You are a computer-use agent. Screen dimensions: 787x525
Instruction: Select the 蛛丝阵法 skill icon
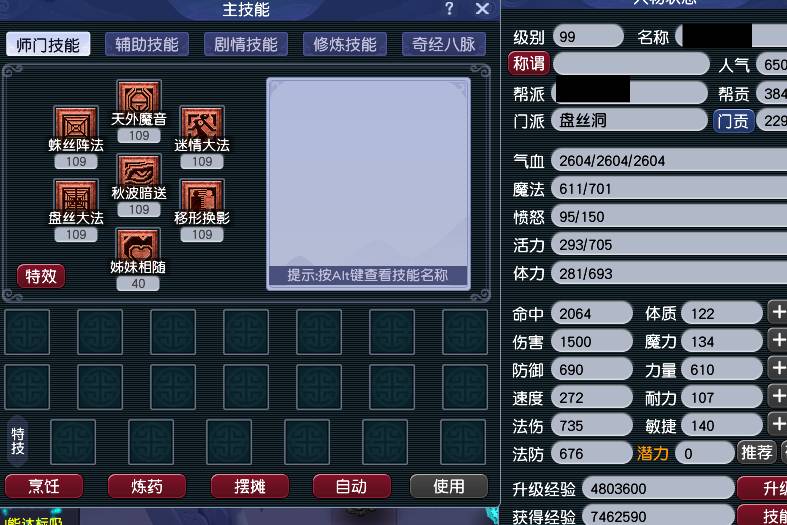(76, 123)
